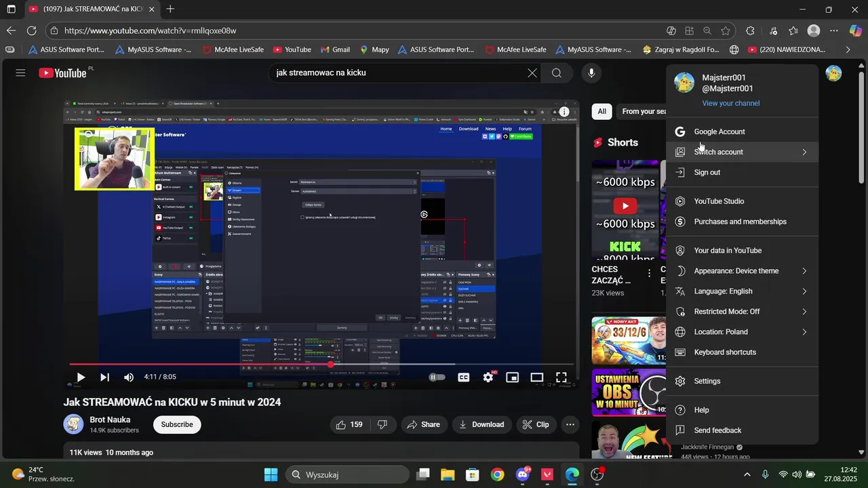Share the video using the Share button
The image size is (868, 488).
tap(423, 424)
